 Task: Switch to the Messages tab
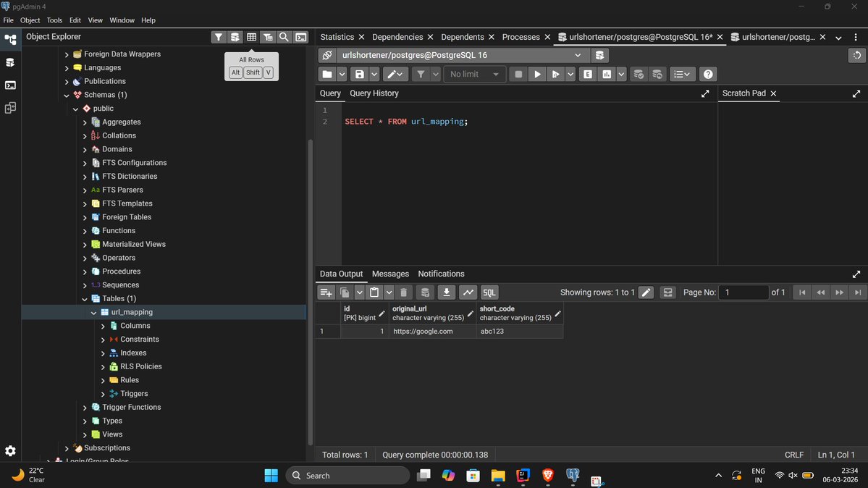coord(390,274)
